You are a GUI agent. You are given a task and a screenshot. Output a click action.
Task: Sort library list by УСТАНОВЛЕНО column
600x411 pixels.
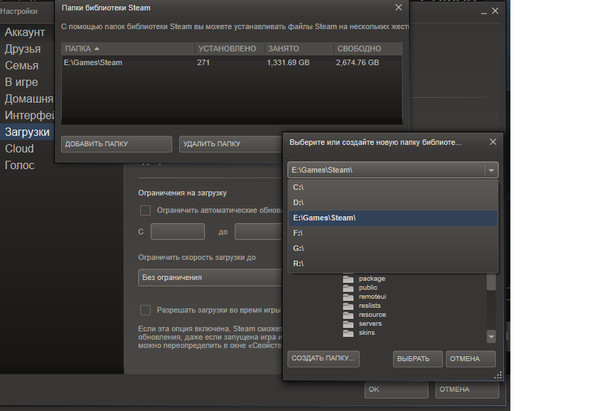[229, 49]
